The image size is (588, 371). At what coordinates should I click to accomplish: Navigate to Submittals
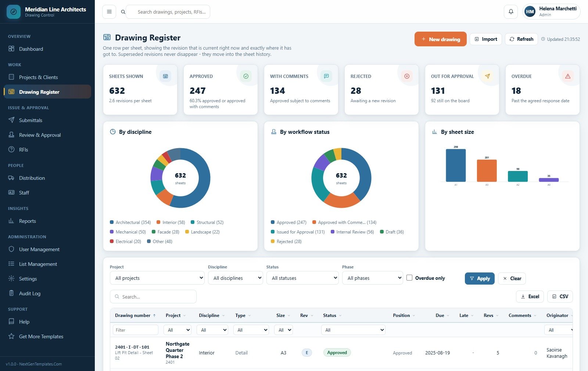(x=47, y=120)
